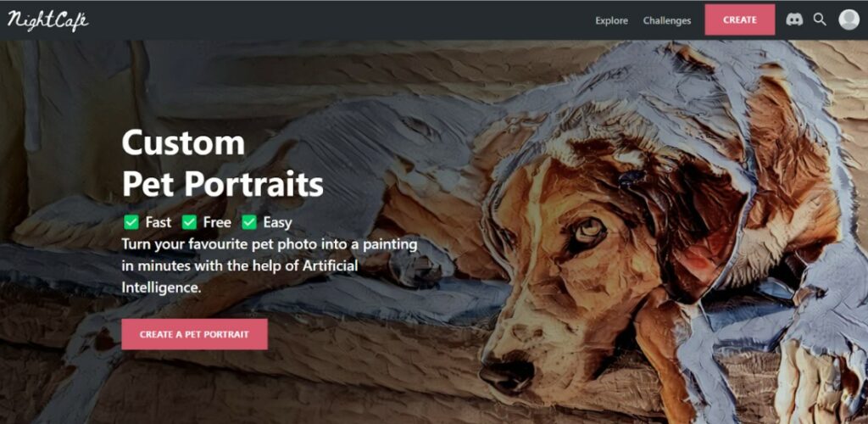Open the Explore menu item
This screenshot has width=868, height=424.
coord(611,20)
